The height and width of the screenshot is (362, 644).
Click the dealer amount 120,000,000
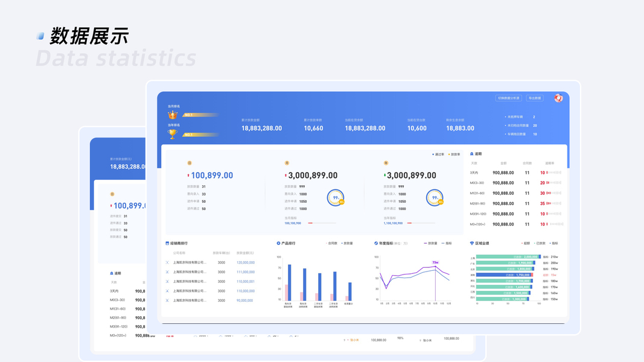pyautogui.click(x=246, y=262)
